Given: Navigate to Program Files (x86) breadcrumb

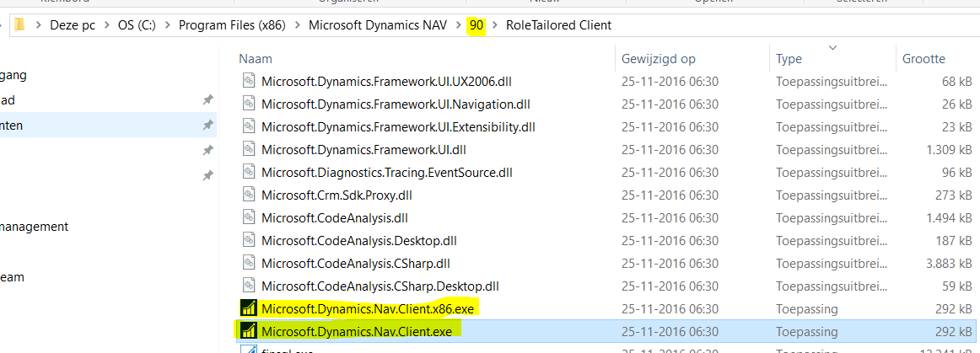Looking at the screenshot, I should [x=232, y=25].
